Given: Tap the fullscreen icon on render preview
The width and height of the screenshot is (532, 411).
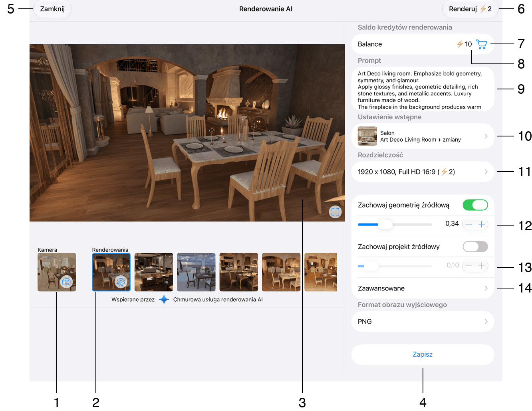Looking at the screenshot, I should [x=335, y=212].
